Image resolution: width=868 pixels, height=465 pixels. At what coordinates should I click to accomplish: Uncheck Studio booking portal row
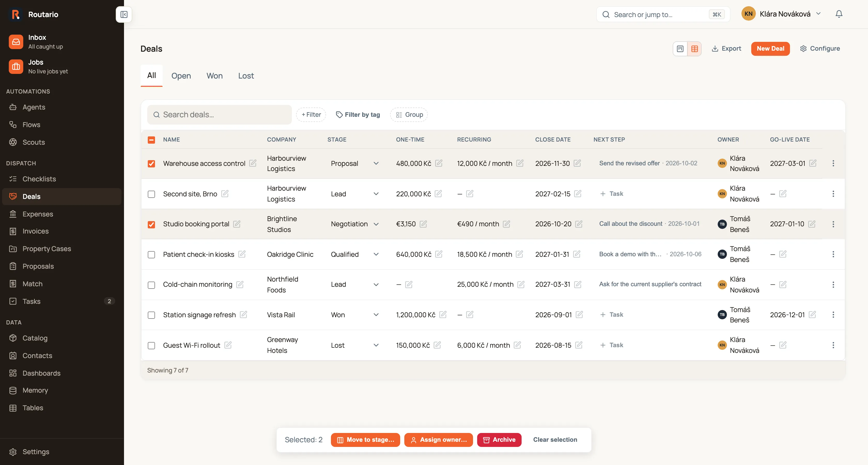(151, 225)
